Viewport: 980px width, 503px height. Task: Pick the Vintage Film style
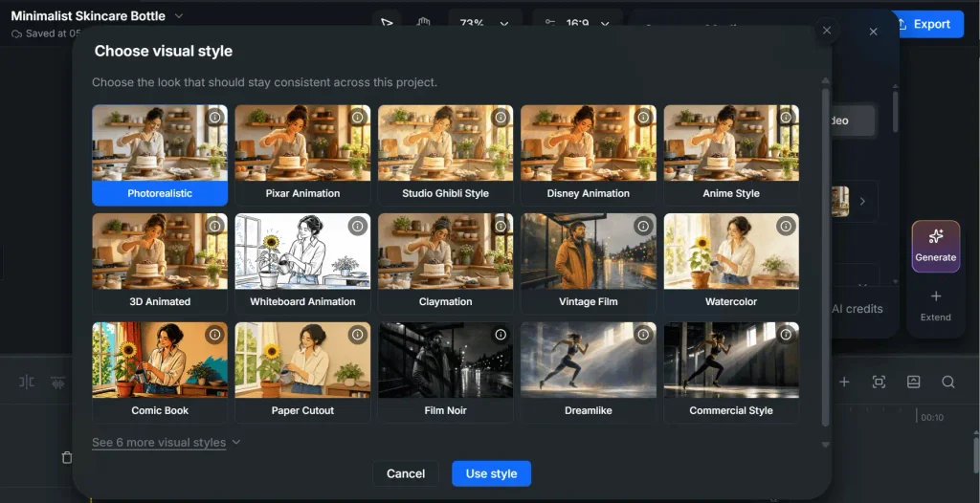point(589,264)
